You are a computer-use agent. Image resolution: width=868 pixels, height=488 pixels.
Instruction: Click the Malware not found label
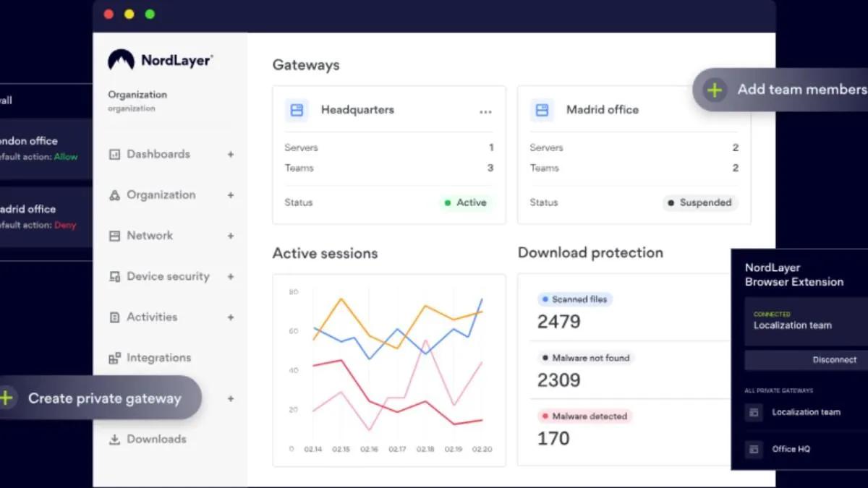585,358
